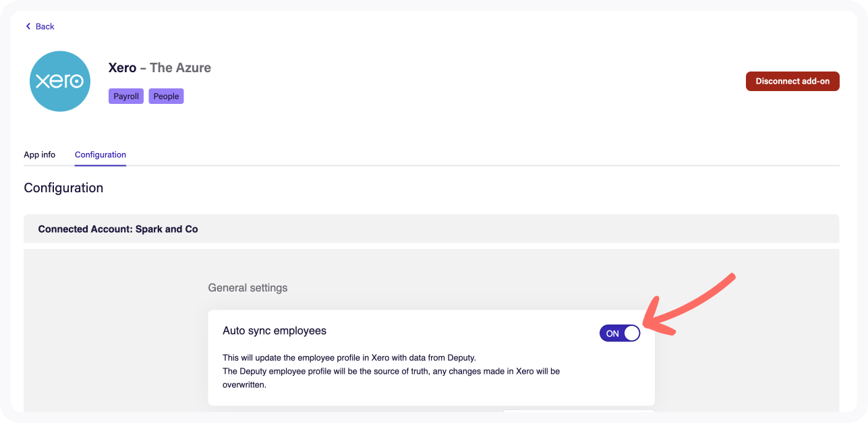Image resolution: width=868 pixels, height=423 pixels.
Task: Click the Payroll tag
Action: [x=126, y=96]
